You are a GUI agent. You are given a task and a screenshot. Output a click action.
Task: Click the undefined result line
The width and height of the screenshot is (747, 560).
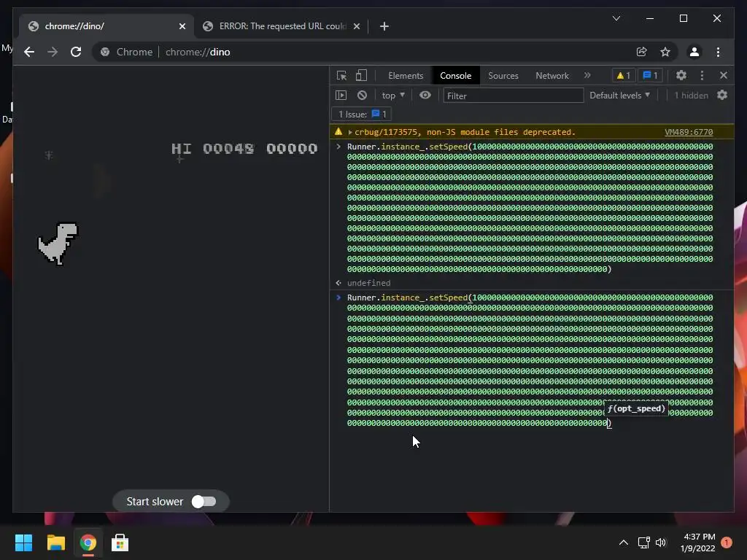click(x=368, y=283)
